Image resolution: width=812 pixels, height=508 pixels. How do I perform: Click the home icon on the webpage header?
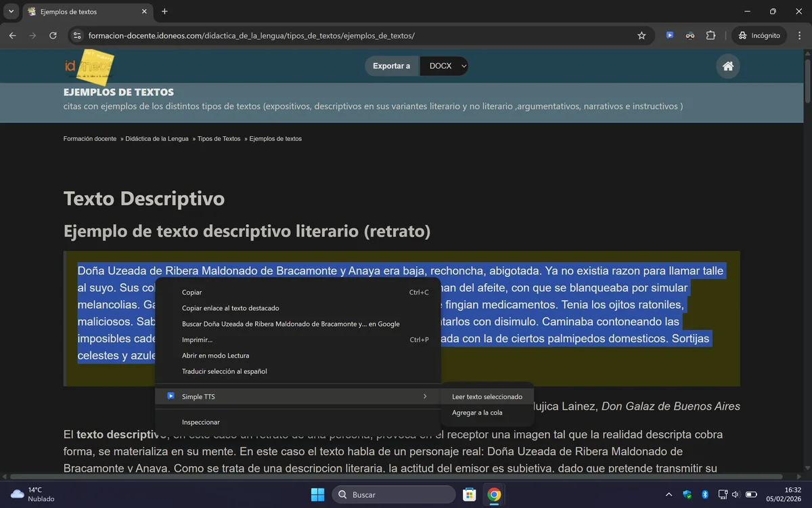tap(727, 66)
